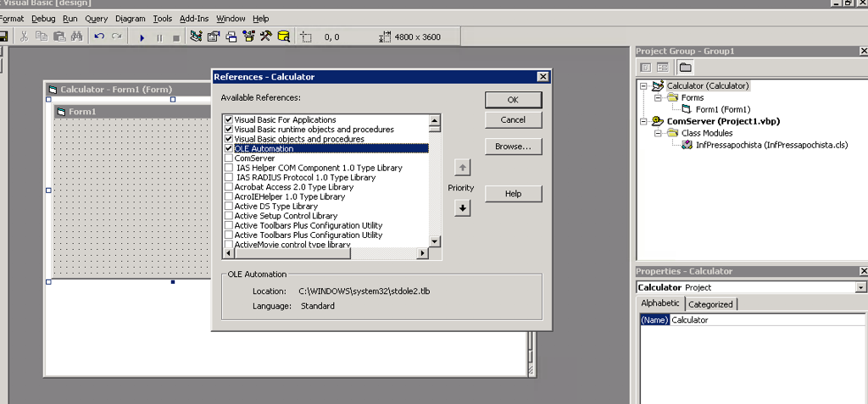
Task: Collapse the Forms folder in project tree
Action: (x=657, y=97)
